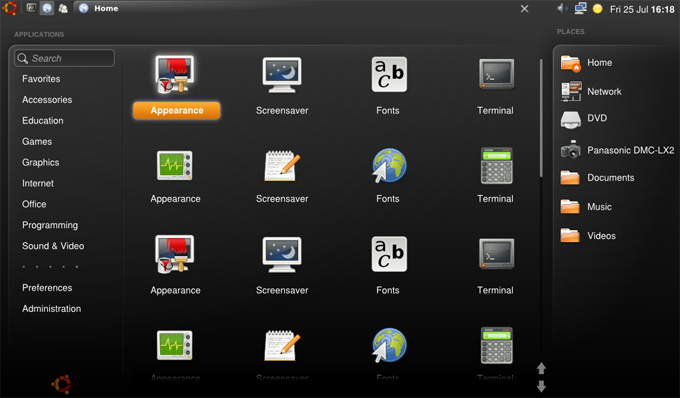Open the network connection tray icon
This screenshot has height=398, width=680.
click(580, 8)
